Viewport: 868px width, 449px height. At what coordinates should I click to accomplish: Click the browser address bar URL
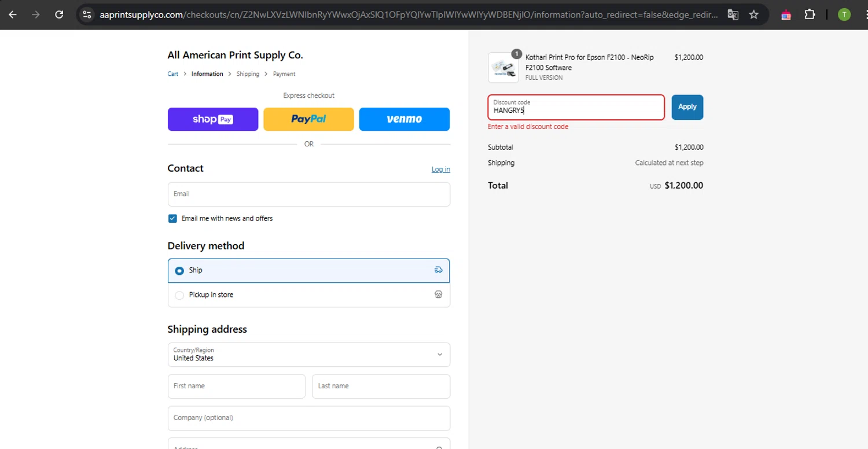tap(409, 14)
